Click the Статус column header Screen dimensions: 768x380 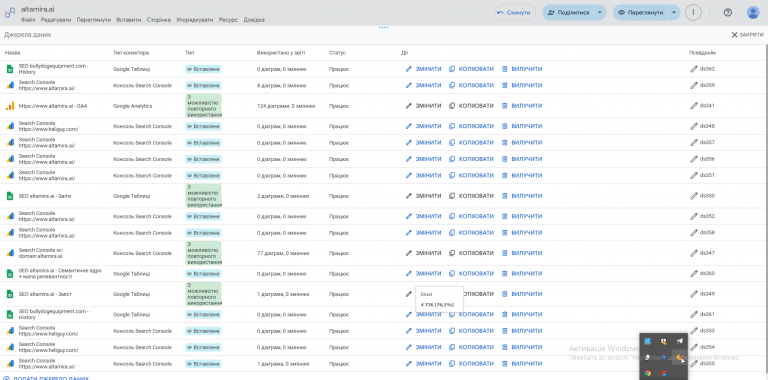coord(337,53)
